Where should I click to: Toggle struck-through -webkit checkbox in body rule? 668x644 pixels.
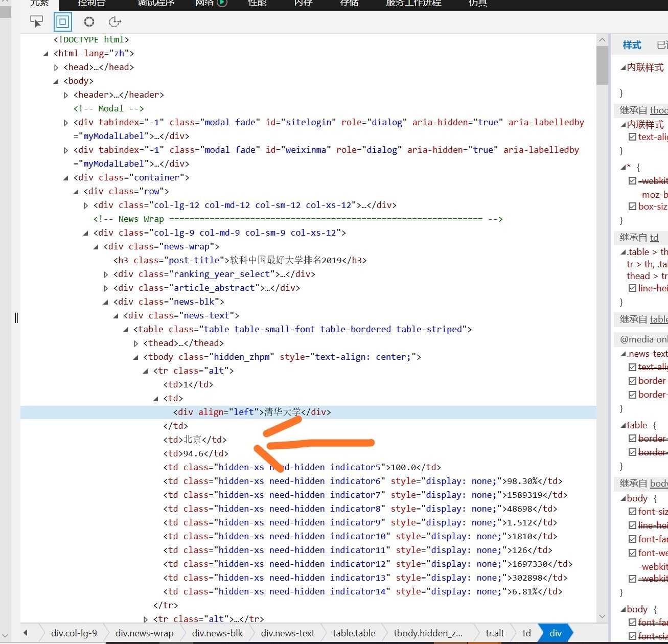(632, 578)
